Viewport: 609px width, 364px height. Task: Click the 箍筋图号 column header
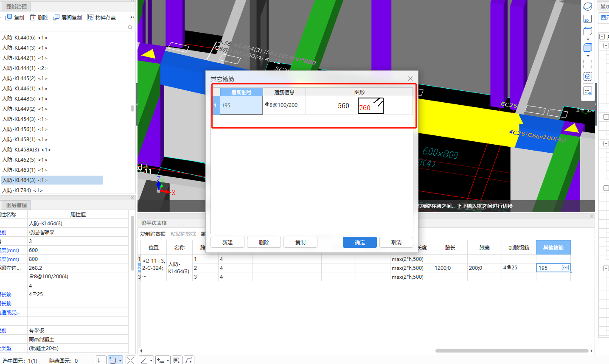pyautogui.click(x=241, y=92)
